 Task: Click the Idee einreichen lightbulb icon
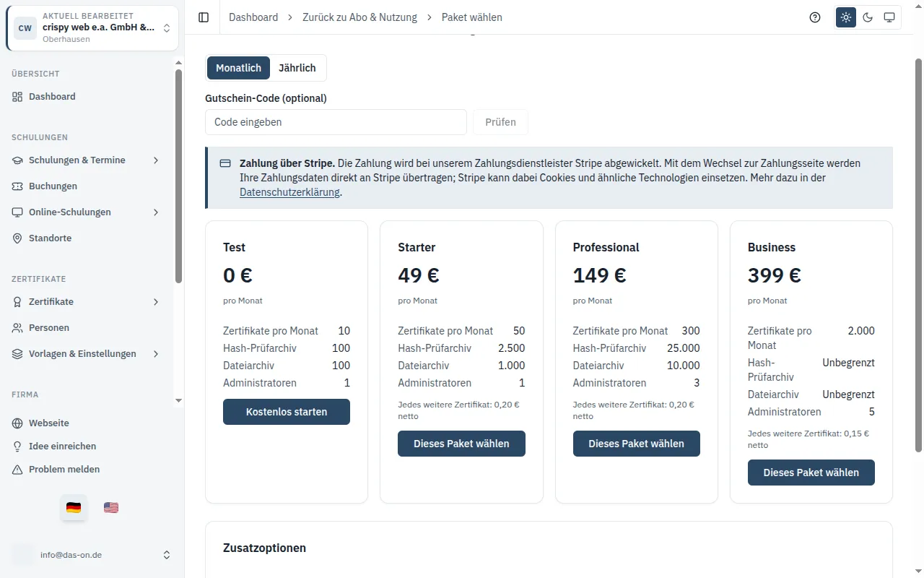(x=17, y=447)
